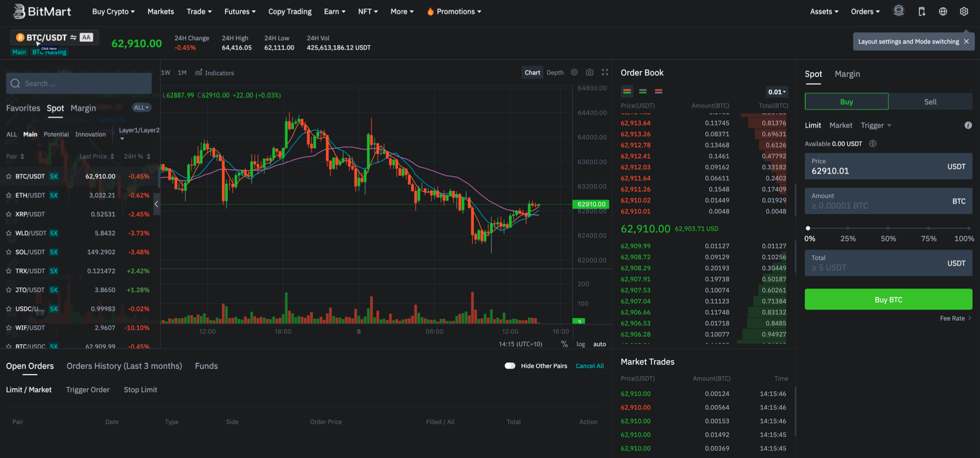Favorite the SOL/USDT pair star
This screenshot has height=458, width=980.
[9, 252]
